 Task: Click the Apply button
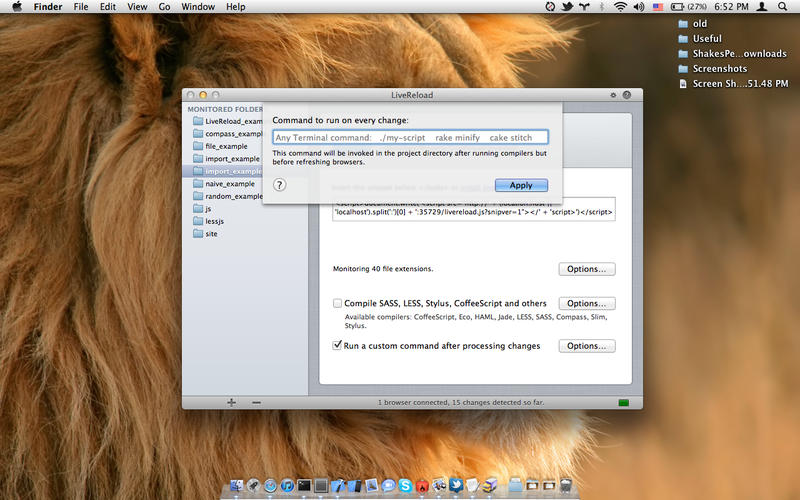click(x=521, y=185)
